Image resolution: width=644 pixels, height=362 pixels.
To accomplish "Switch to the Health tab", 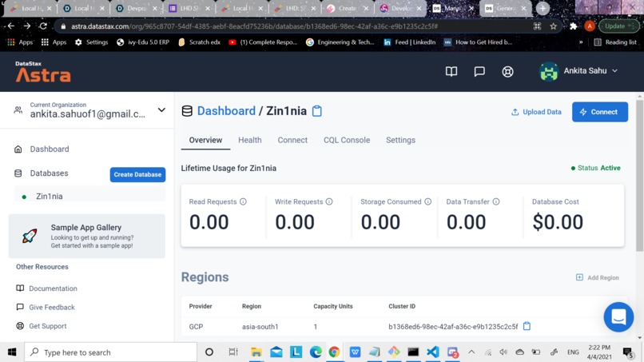I will click(250, 140).
